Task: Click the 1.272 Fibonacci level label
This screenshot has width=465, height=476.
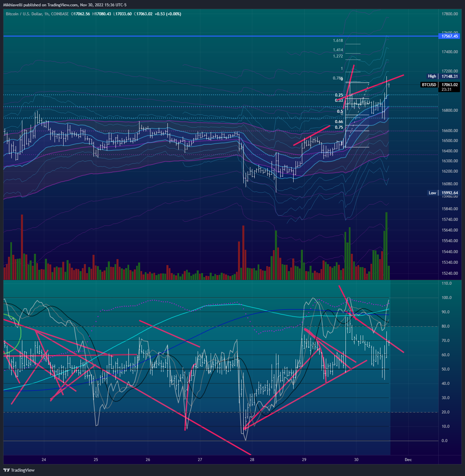Action: [x=338, y=56]
